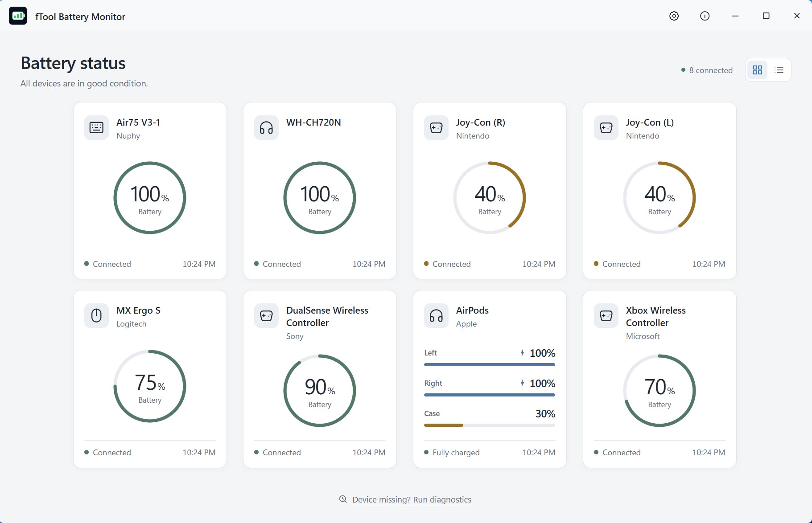Image resolution: width=812 pixels, height=523 pixels.
Task: Click the Joy-Con (R) 40% battery ring
Action: [x=490, y=198]
